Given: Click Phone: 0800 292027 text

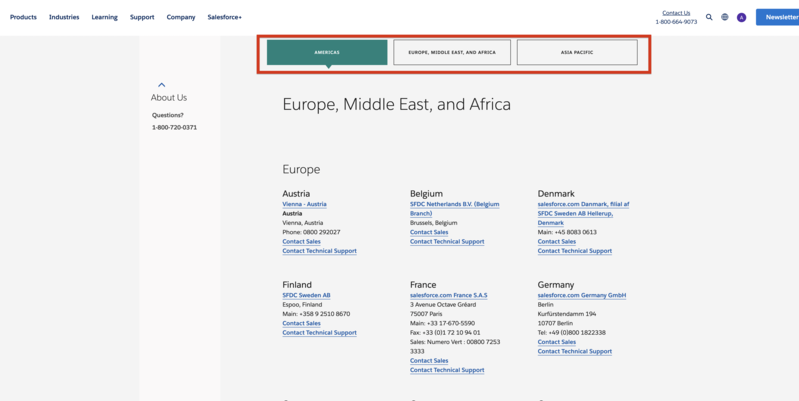Looking at the screenshot, I should [x=311, y=232].
